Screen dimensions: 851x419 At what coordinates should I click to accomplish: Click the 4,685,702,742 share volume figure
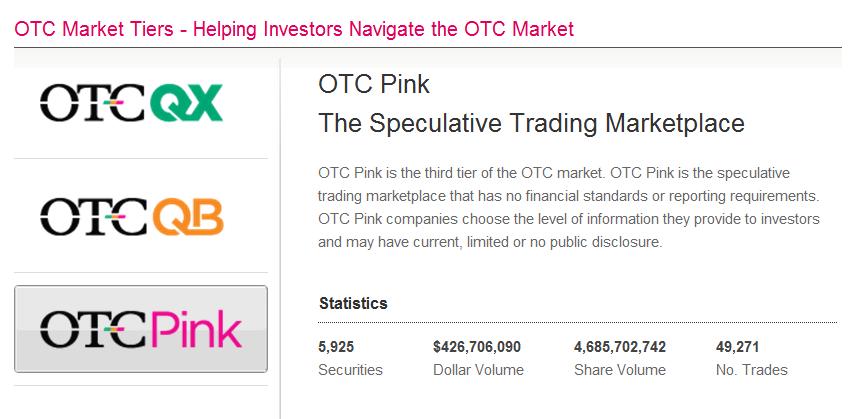point(620,347)
